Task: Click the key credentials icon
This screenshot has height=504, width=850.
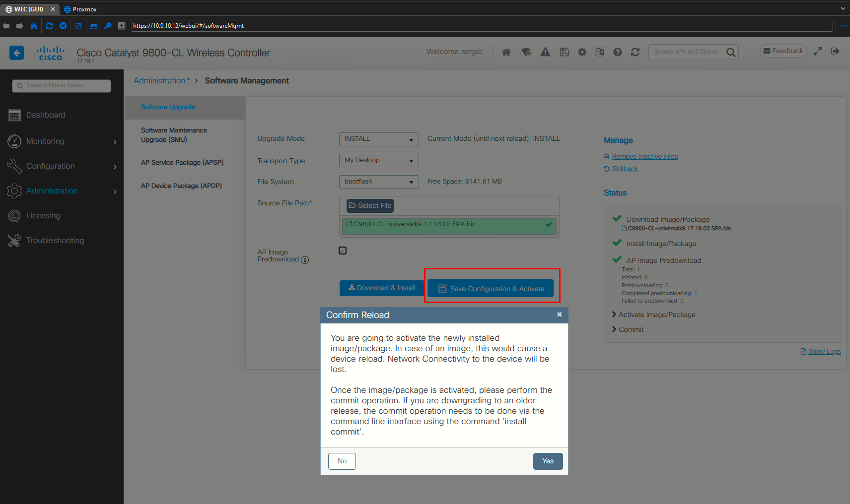Action: click(x=108, y=26)
